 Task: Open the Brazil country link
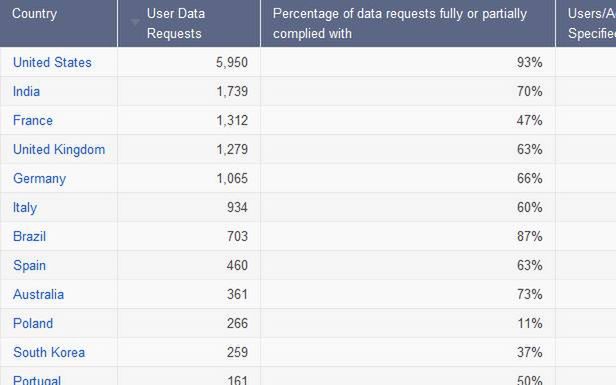point(29,236)
